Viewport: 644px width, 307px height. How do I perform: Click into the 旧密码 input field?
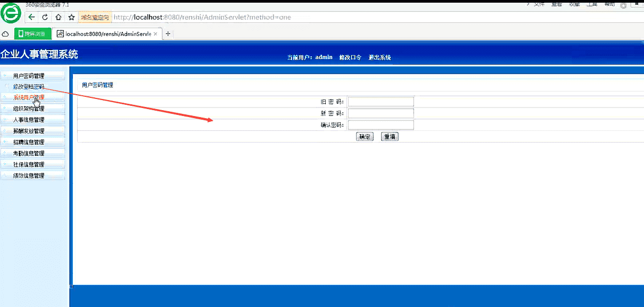[381, 102]
